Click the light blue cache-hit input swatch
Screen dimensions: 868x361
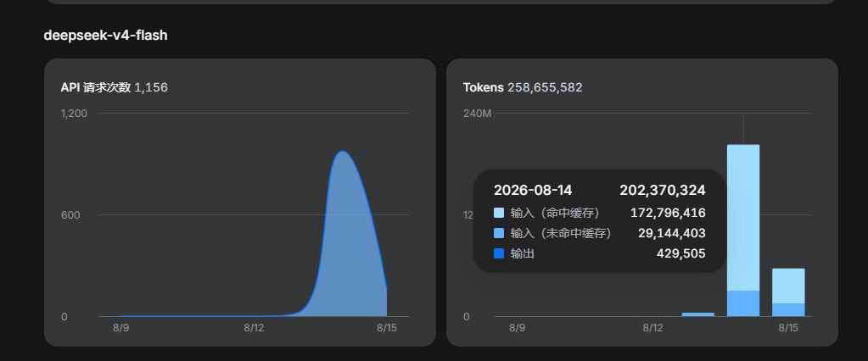point(499,213)
